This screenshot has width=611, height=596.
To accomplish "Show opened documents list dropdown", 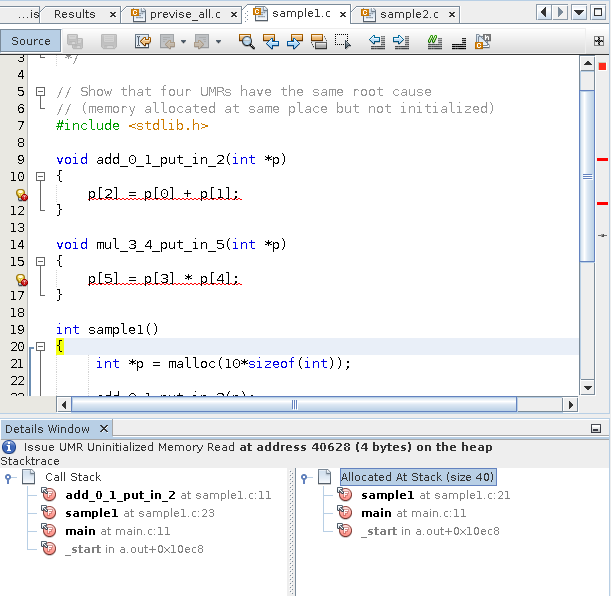I will click(x=579, y=12).
